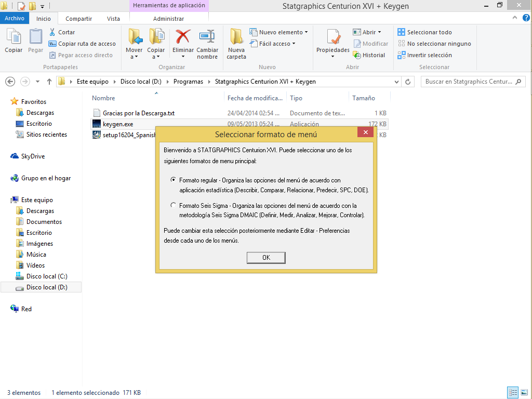The width and height of the screenshot is (532, 399).
Task: Click the forward navigation arrow
Action: 25,82
